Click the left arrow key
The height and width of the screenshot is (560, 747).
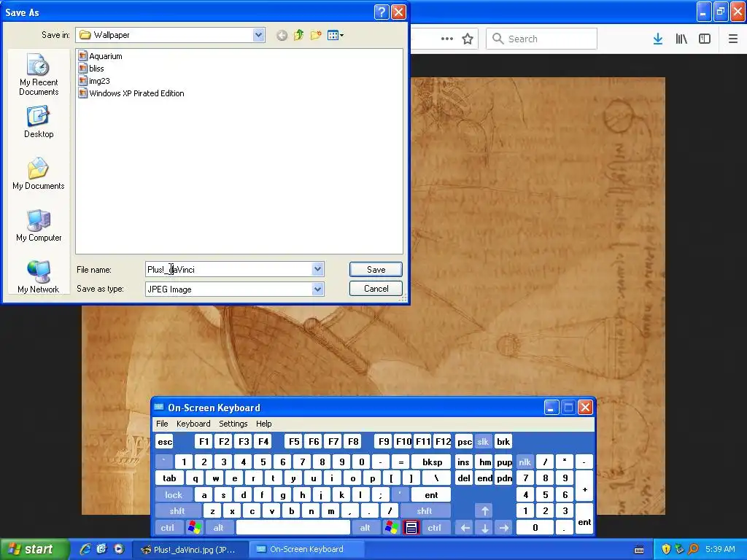(x=465, y=528)
